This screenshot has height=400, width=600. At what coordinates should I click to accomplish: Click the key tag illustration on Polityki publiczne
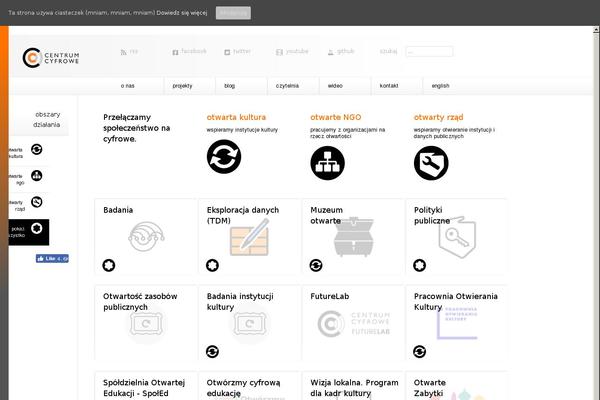[457, 238]
